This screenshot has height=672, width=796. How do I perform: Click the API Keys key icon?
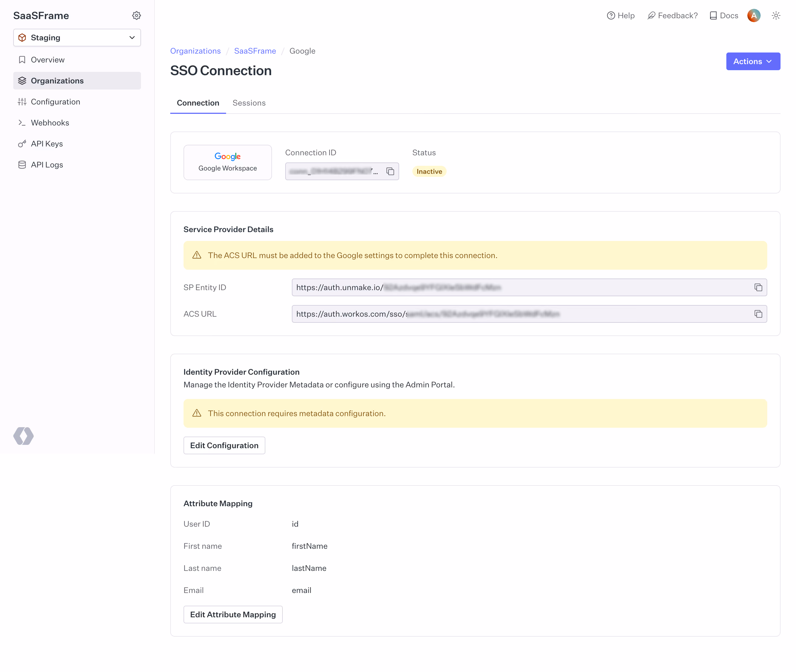click(x=22, y=144)
